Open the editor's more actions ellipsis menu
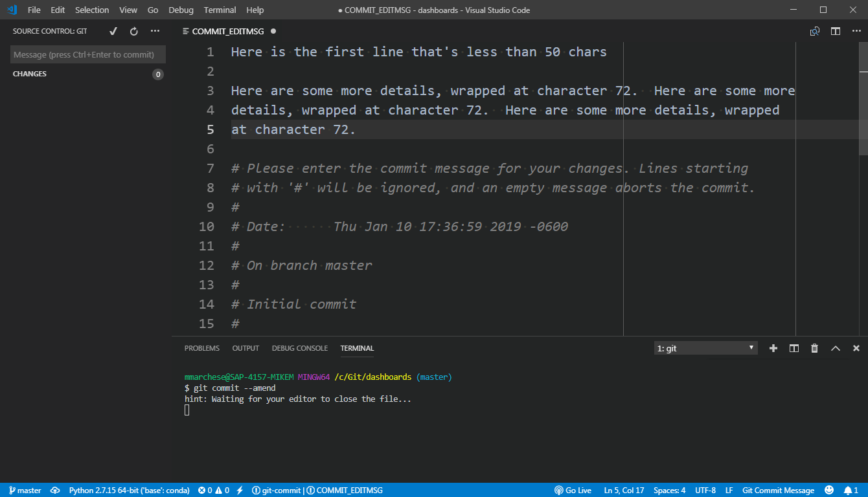The height and width of the screenshot is (497, 868). coord(855,30)
